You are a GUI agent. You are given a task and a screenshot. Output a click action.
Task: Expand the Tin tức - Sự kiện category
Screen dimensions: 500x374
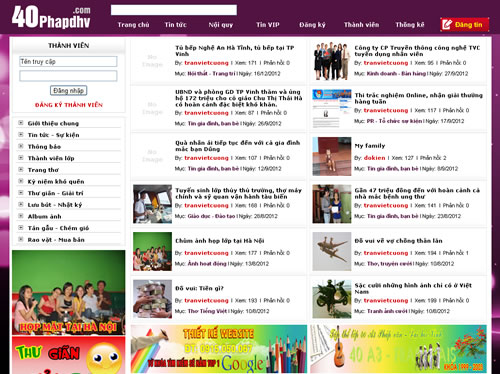click(x=53, y=135)
